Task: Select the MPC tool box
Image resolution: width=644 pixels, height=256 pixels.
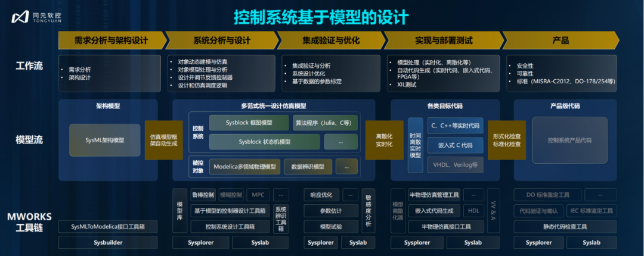Action: click(258, 195)
